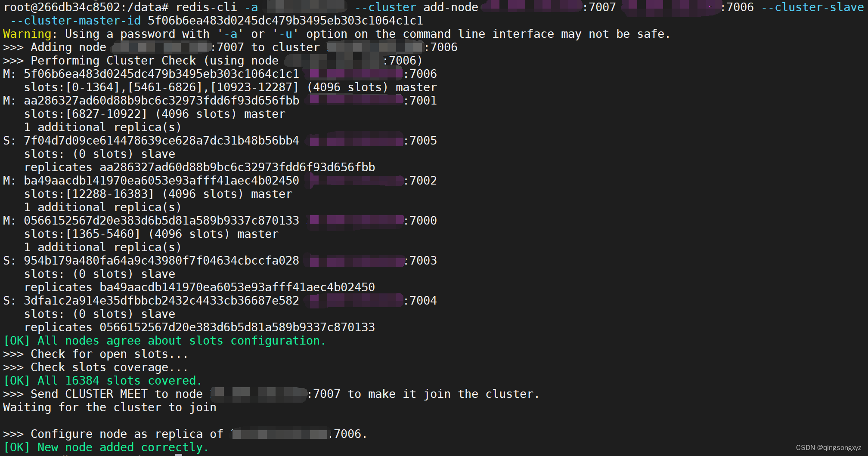Click 'root@266db34c8502:/data#' shell prompt

click(x=86, y=7)
